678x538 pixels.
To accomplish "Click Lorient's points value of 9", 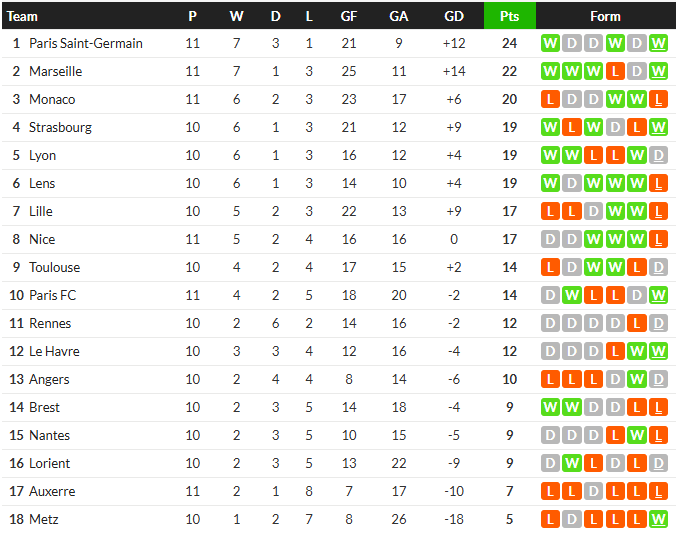I will click(x=509, y=463).
